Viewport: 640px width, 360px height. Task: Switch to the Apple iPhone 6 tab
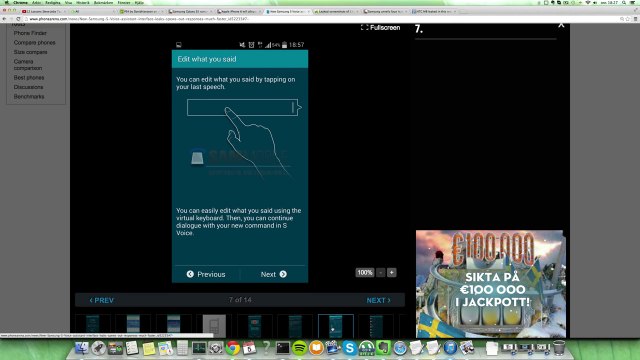[238, 11]
